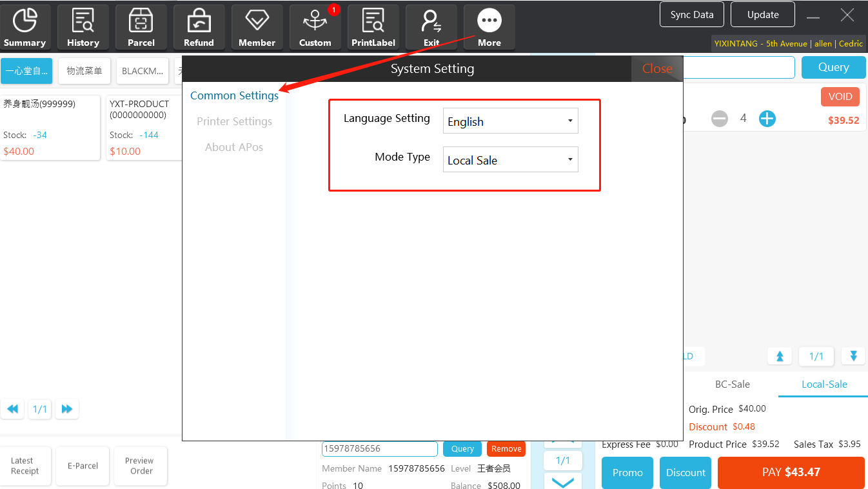
Task: Switch to the BC-Sale tab
Action: pyautogui.click(x=732, y=384)
